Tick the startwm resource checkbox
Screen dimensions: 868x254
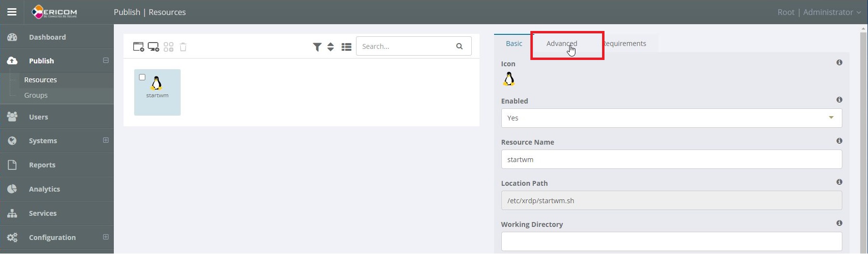pos(142,77)
